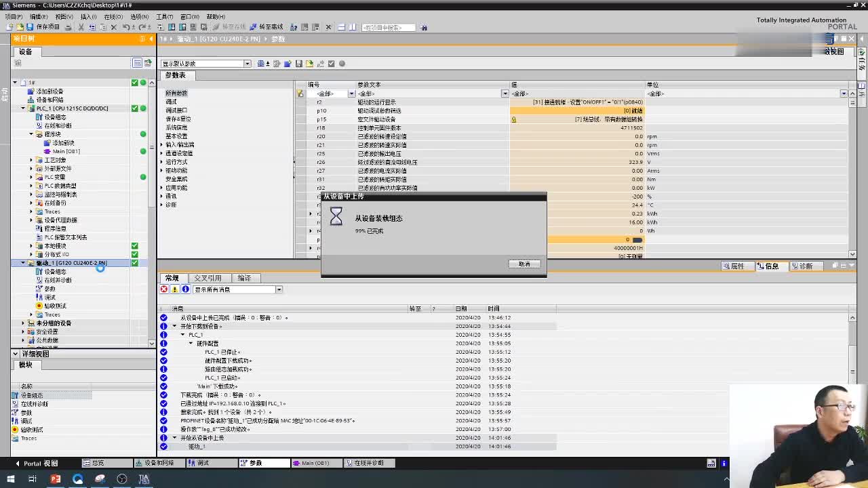Open the 项目(P) menu
Viewport: 868px width, 488px height.
tap(14, 16)
